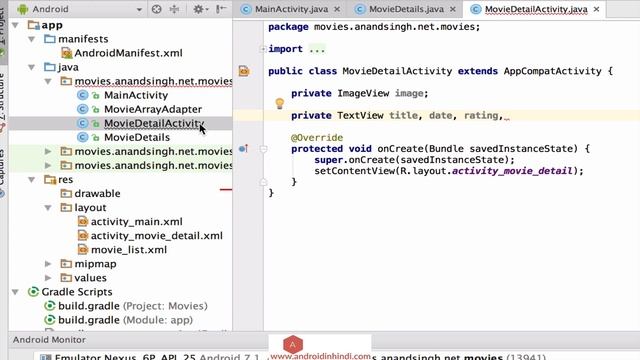Click the MovieDetails class icon in tree
This screenshot has width=640, height=360.
tap(82, 138)
